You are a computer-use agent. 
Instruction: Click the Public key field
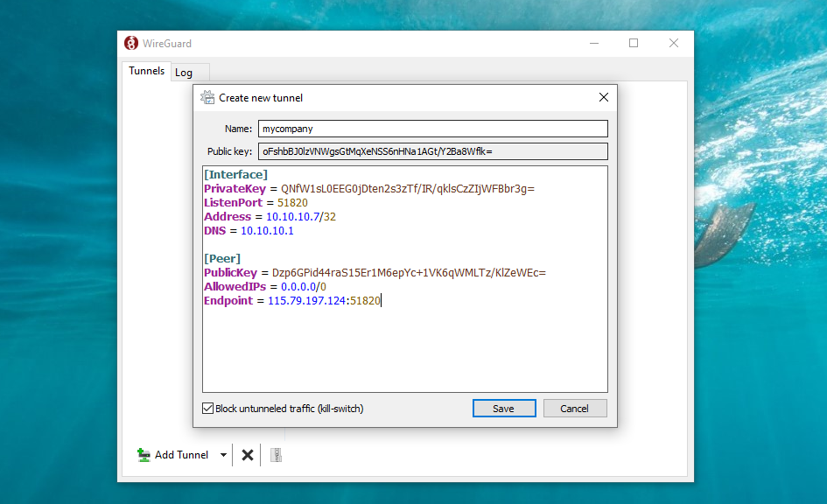coord(433,151)
